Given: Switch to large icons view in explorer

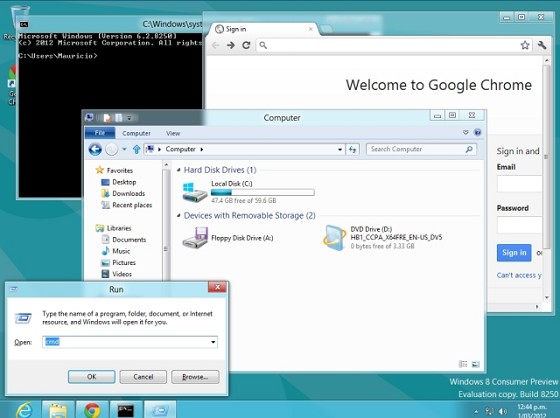Looking at the screenshot, I should click(x=476, y=364).
